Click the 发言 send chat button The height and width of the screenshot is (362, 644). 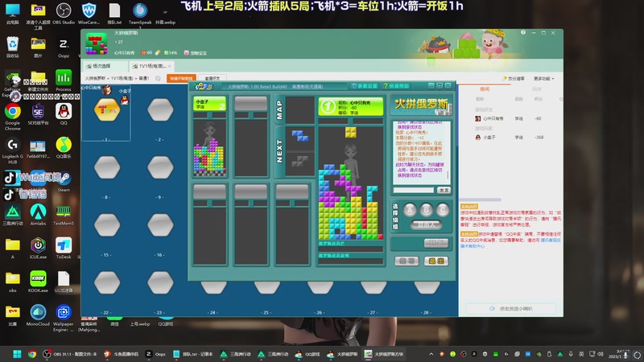click(444, 191)
